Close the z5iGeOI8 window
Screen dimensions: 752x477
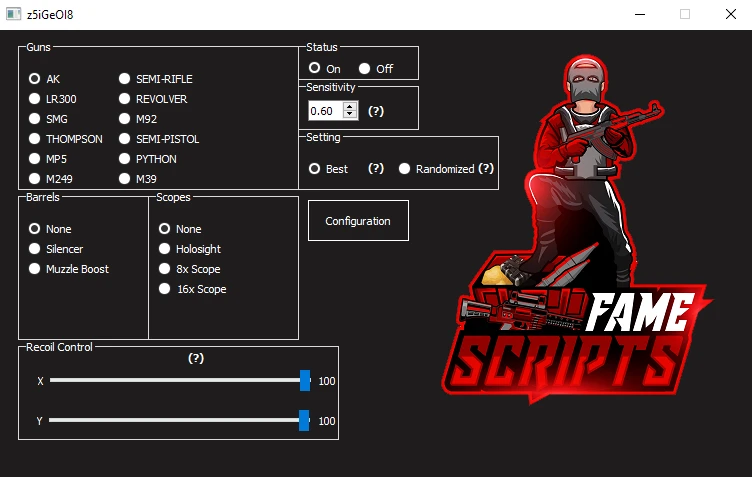[x=730, y=14]
